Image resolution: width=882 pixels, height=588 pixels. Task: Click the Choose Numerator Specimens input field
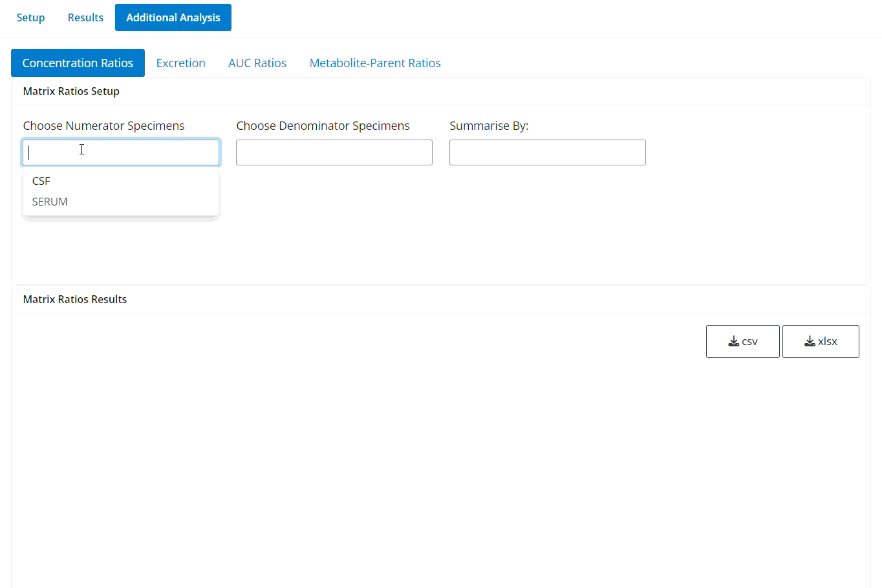121,152
